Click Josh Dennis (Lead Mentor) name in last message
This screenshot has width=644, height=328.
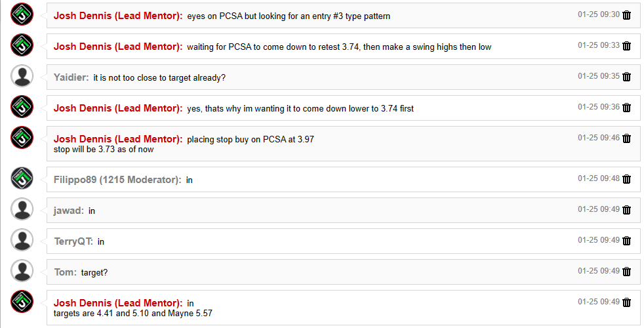(x=117, y=303)
